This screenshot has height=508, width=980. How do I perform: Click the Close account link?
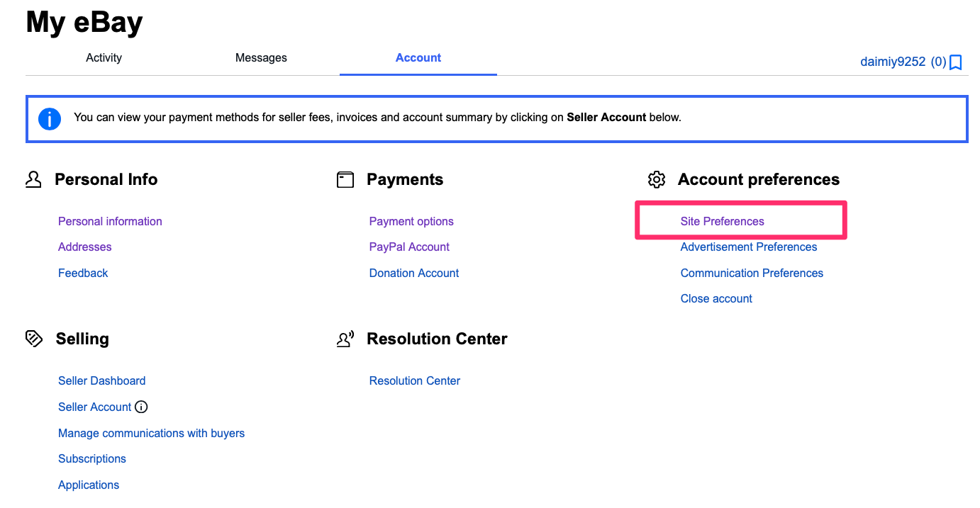[x=716, y=298]
